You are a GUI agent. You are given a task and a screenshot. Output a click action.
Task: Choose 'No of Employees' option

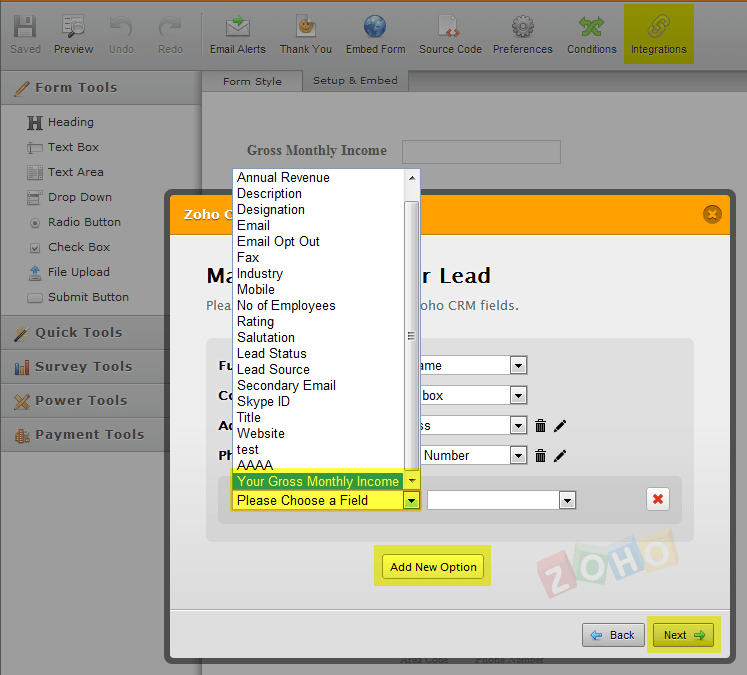pyautogui.click(x=318, y=305)
